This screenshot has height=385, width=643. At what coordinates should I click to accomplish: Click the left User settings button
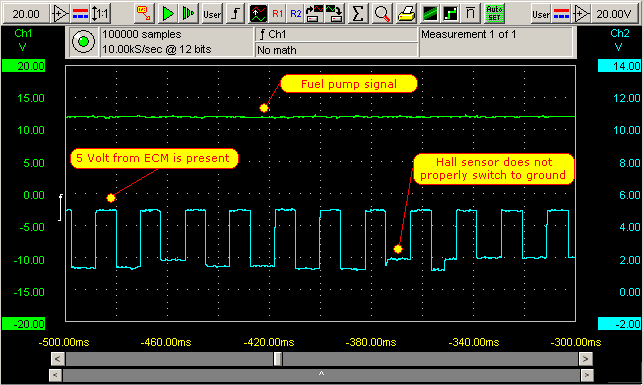(x=212, y=14)
